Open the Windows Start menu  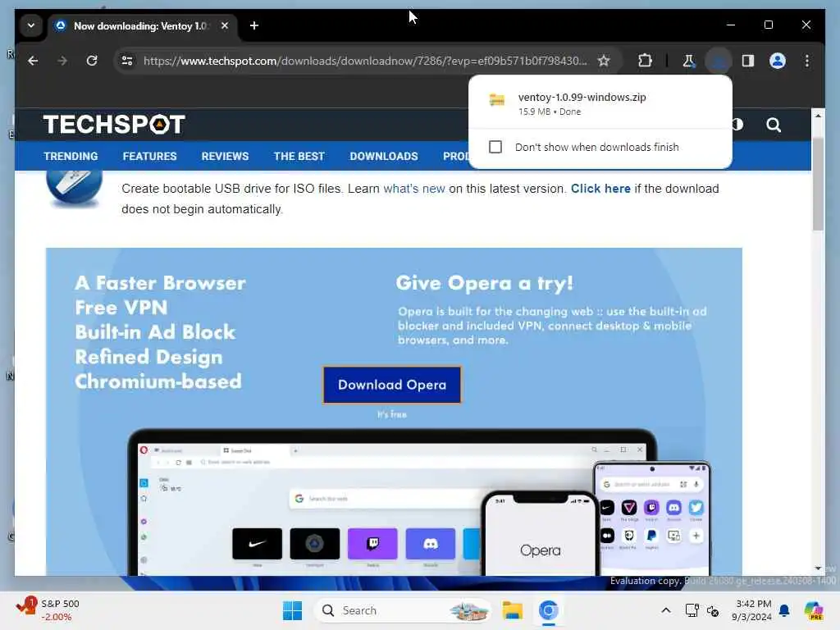coord(293,610)
